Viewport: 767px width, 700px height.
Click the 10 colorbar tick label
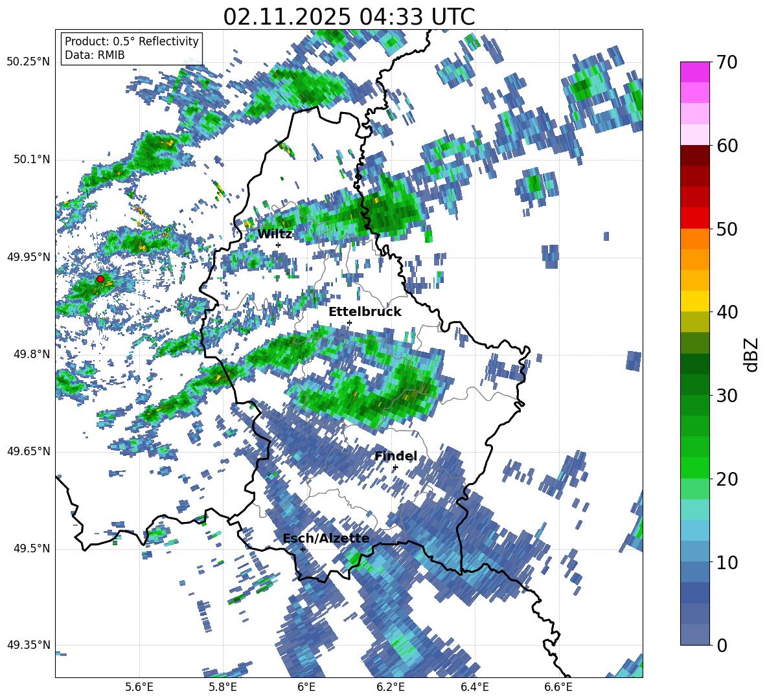[727, 562]
